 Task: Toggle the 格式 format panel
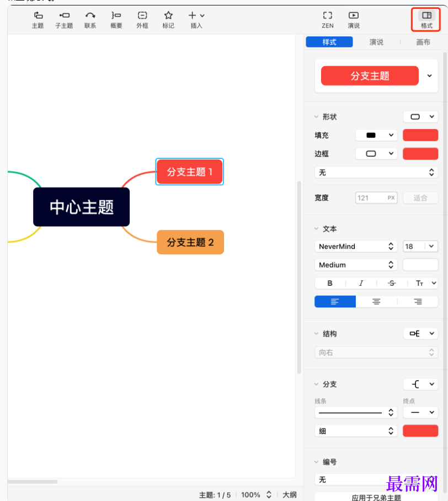coord(426,20)
